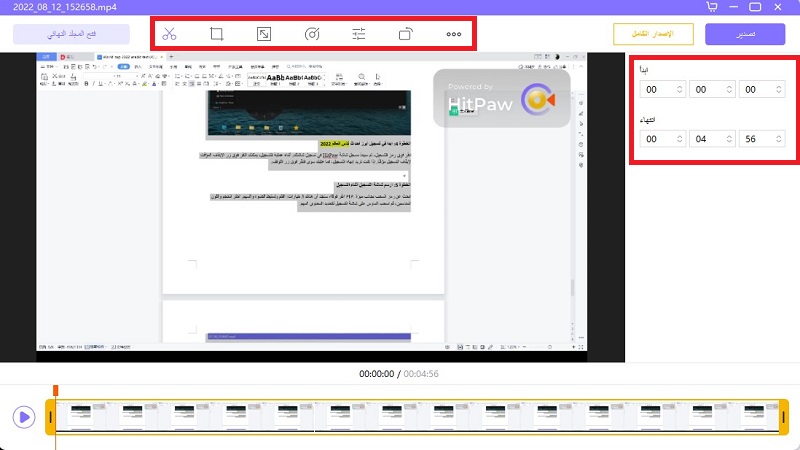The height and width of the screenshot is (450, 800).
Task: Click the orange playhead marker
Action: coord(56,390)
